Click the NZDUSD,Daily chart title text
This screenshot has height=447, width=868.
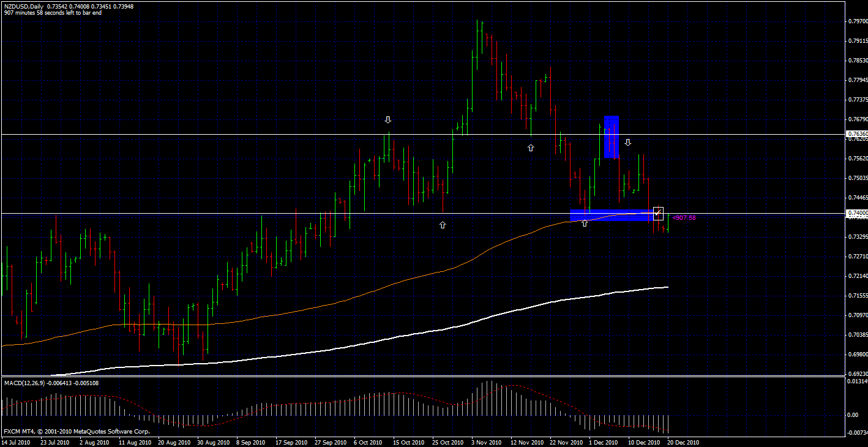[x=24, y=6]
